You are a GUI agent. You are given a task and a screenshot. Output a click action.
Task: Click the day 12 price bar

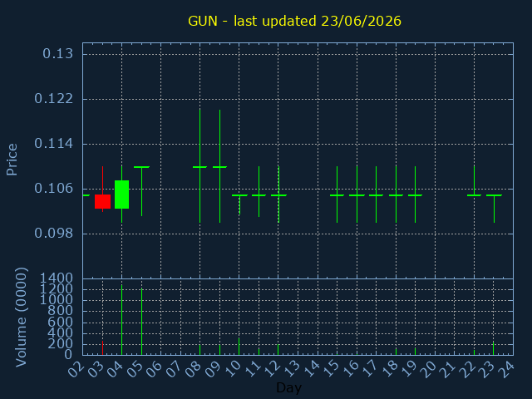click(278, 195)
